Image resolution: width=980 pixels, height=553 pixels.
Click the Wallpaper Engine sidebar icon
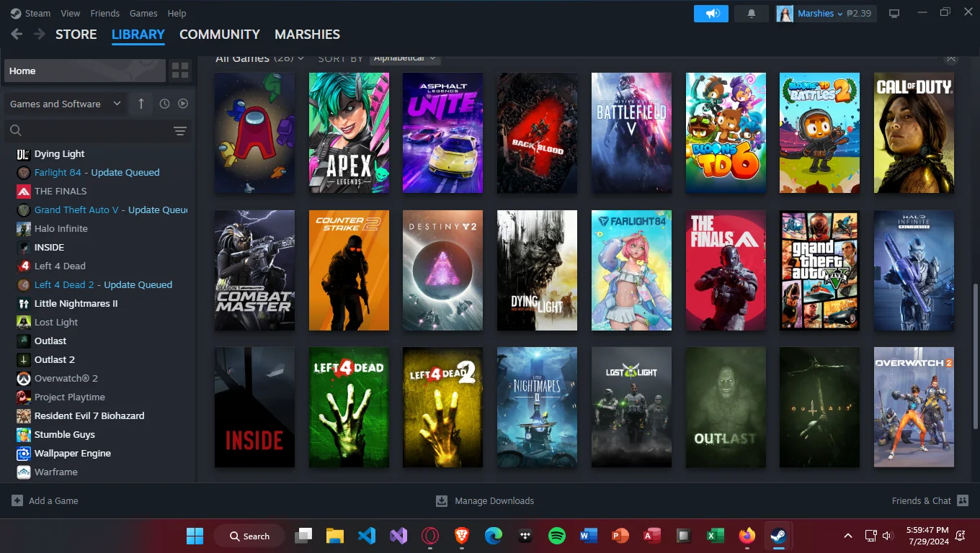click(x=23, y=453)
